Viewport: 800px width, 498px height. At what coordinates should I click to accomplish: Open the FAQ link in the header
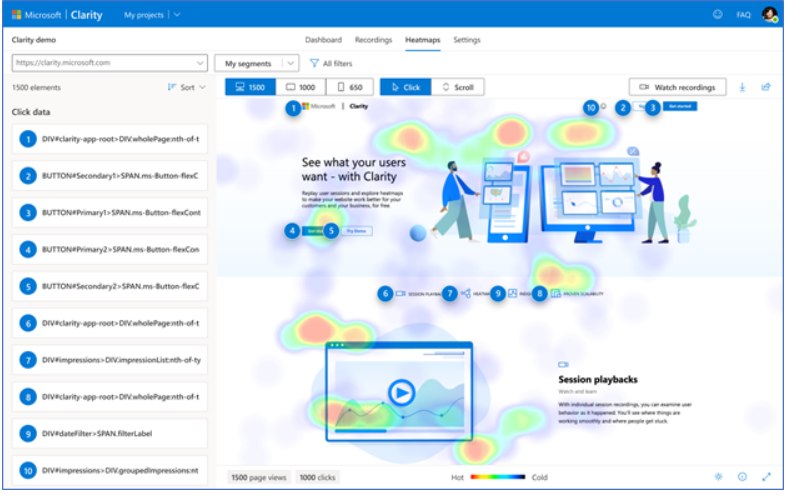(743, 15)
